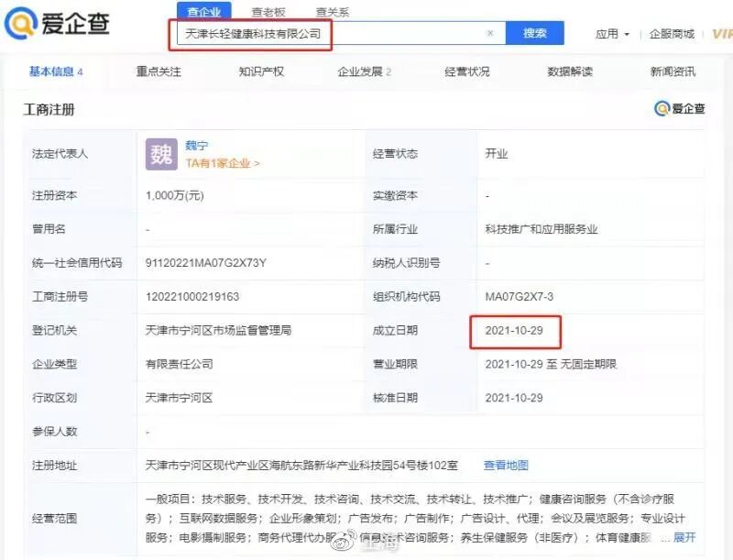Click the 行政区划 value 天津市宁河区
733x560 pixels.
[x=179, y=398]
